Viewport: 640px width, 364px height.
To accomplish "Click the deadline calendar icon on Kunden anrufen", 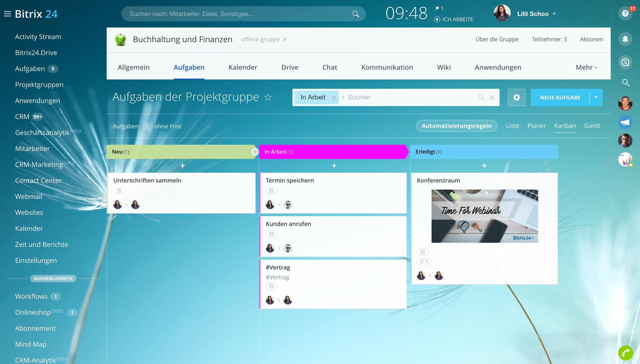I will click(x=271, y=234).
